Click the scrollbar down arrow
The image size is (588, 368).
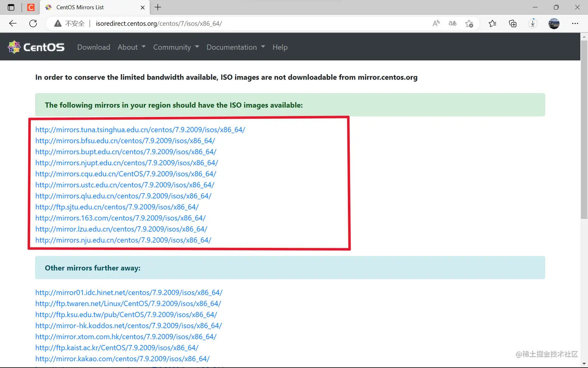[x=584, y=364]
